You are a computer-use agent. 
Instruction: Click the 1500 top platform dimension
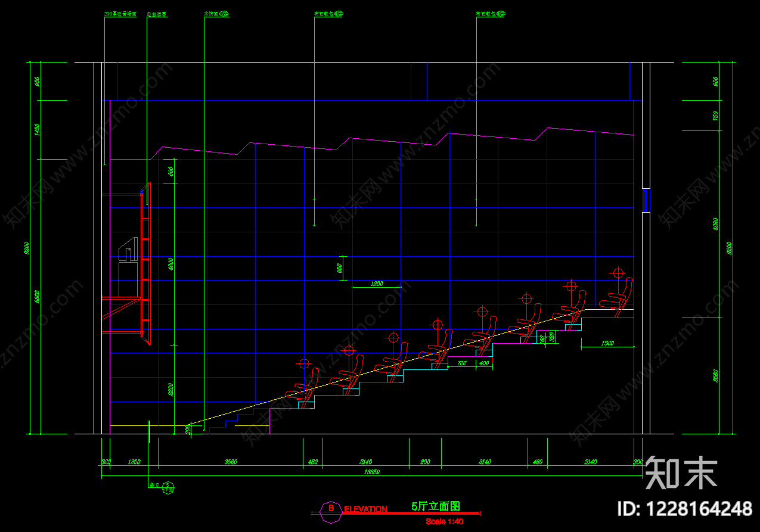(607, 343)
